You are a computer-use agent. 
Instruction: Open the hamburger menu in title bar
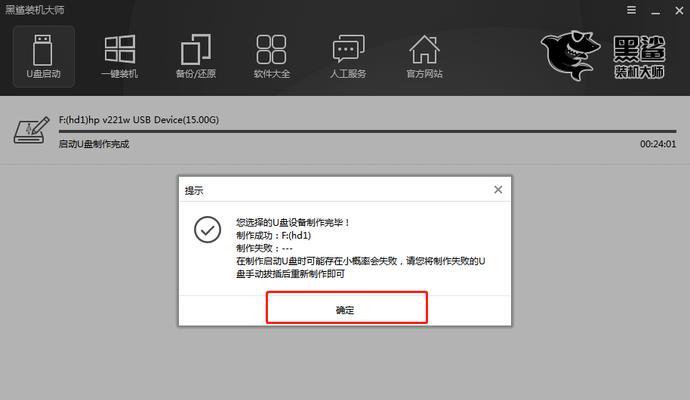point(631,10)
